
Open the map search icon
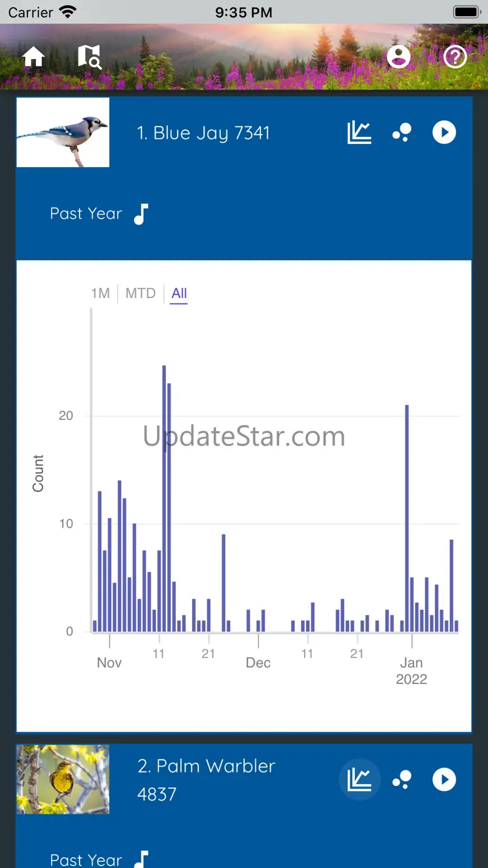(89, 56)
